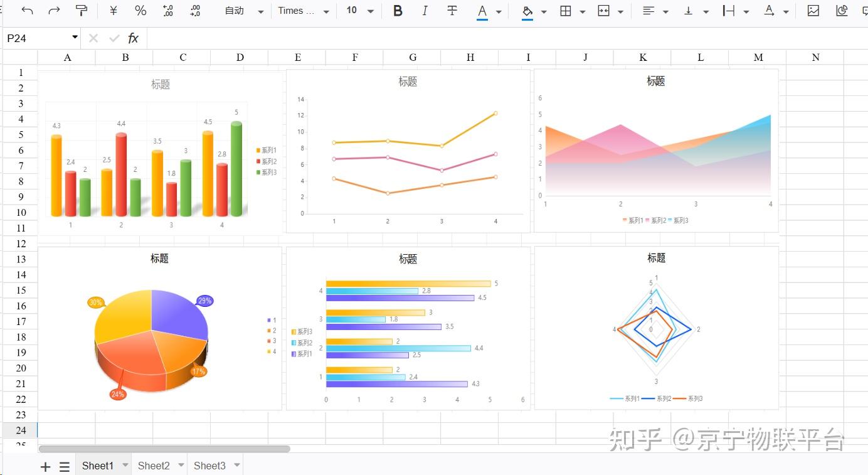Screen dimensions: 868x475
Task: Decrease decimal places
Action: tap(168, 11)
